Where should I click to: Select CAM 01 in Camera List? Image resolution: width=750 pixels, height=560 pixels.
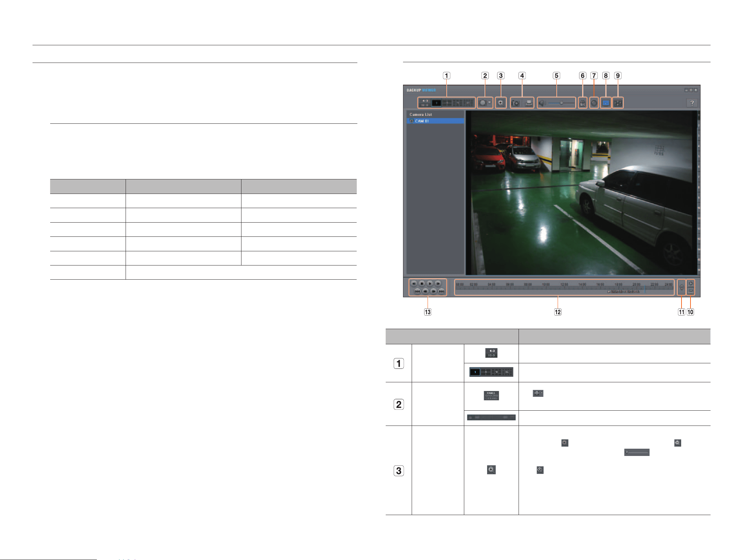pos(435,121)
